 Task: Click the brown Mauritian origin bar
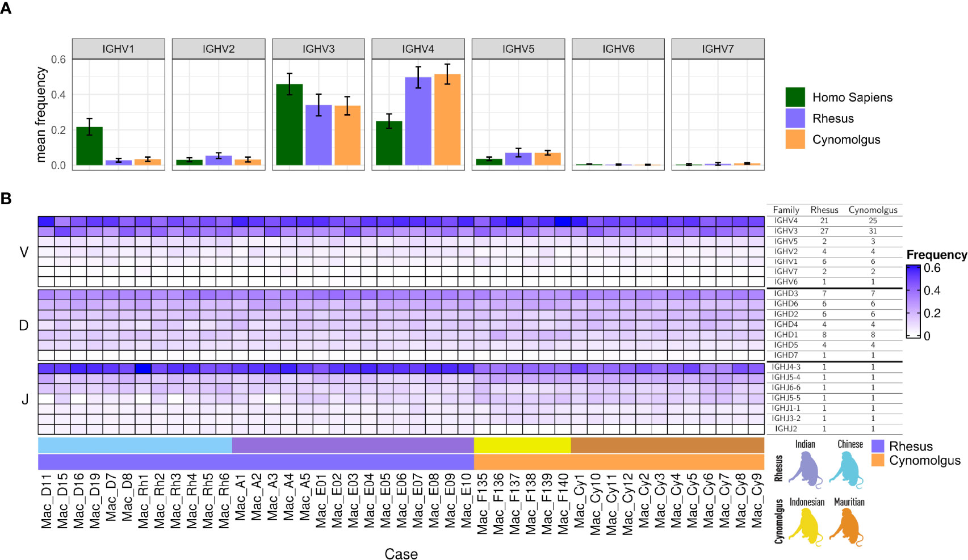668,445
